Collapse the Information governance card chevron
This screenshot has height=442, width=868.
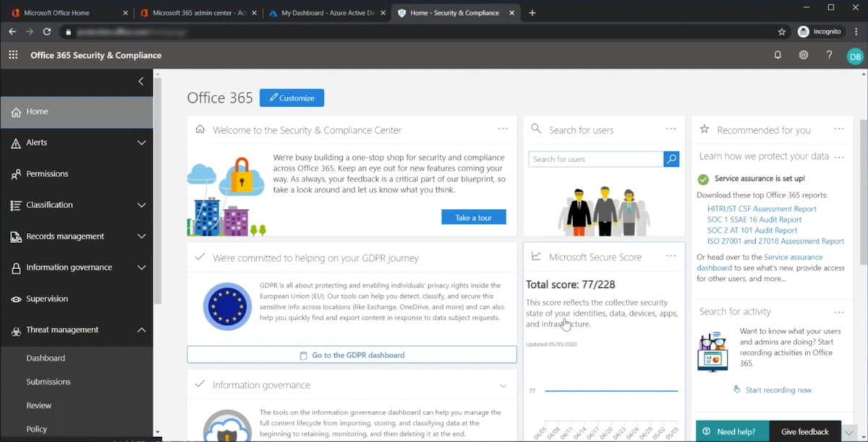(x=503, y=386)
